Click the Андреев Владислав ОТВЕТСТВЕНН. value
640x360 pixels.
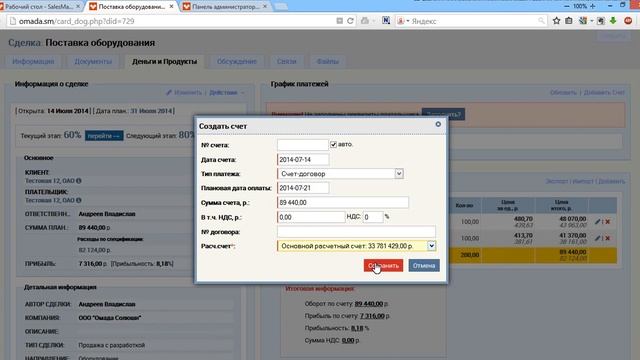pyautogui.click(x=107, y=214)
